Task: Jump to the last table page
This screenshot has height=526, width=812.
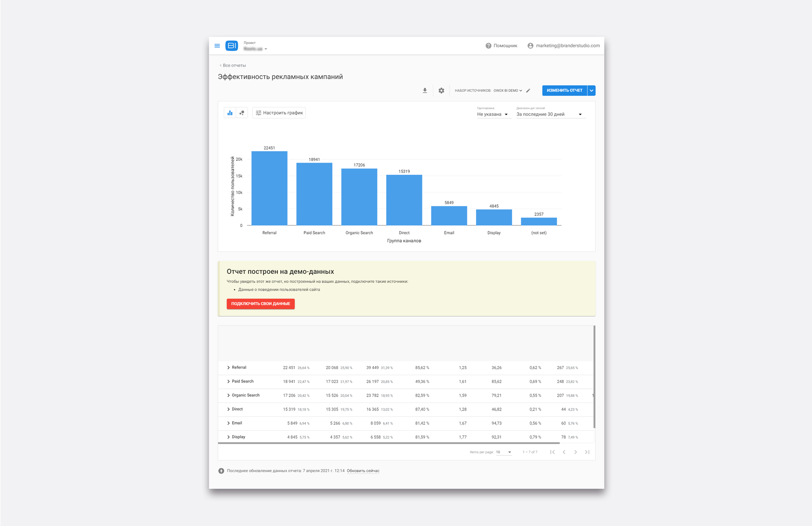Action: (587, 452)
